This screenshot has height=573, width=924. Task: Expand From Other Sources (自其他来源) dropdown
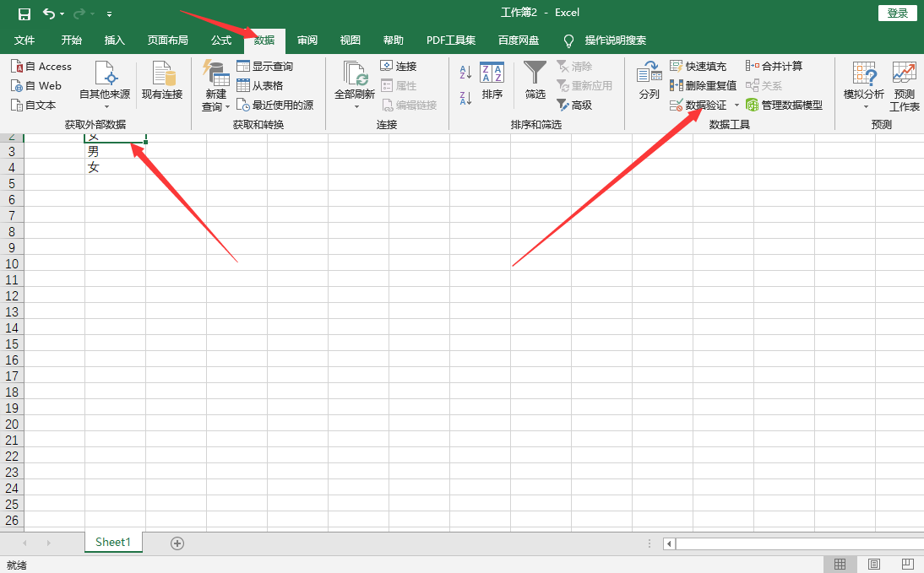pyautogui.click(x=106, y=106)
